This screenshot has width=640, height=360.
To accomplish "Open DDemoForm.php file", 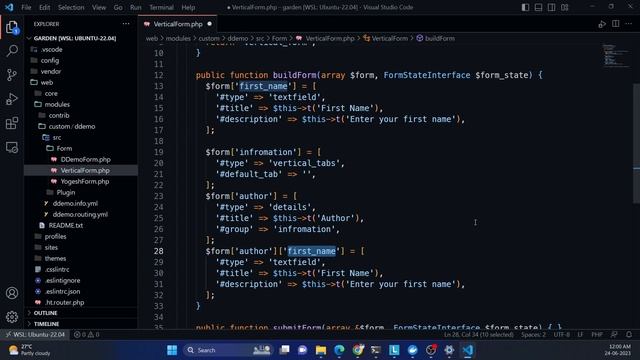I will point(85,160).
